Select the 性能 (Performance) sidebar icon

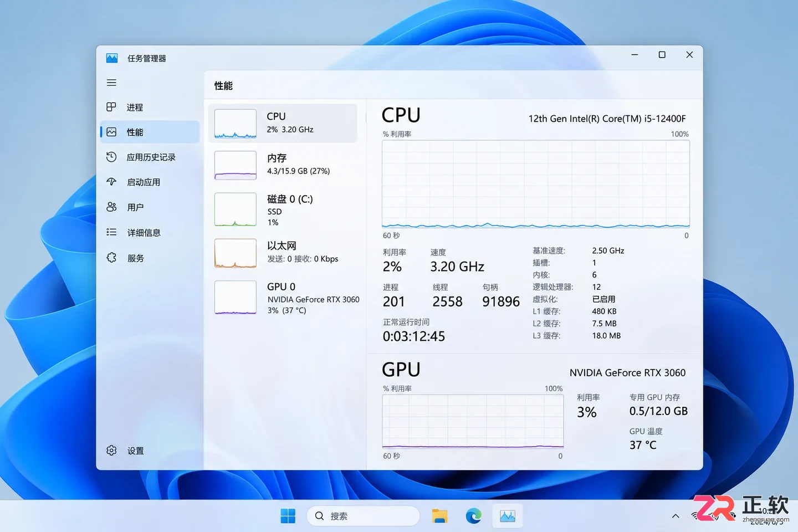click(111, 132)
